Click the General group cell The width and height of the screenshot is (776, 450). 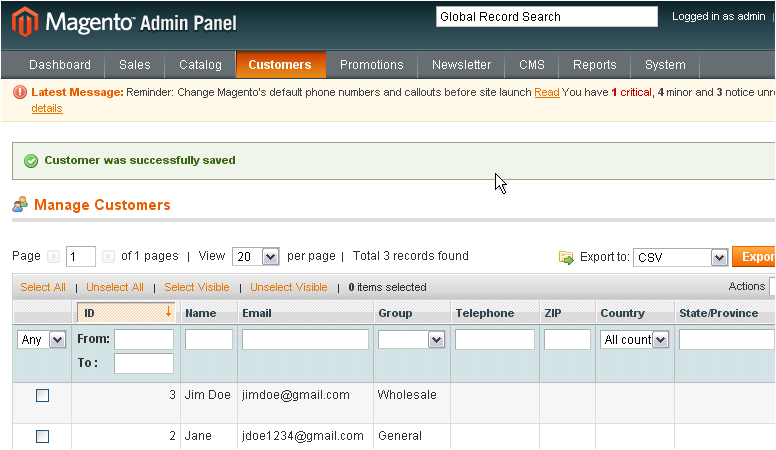coord(400,436)
